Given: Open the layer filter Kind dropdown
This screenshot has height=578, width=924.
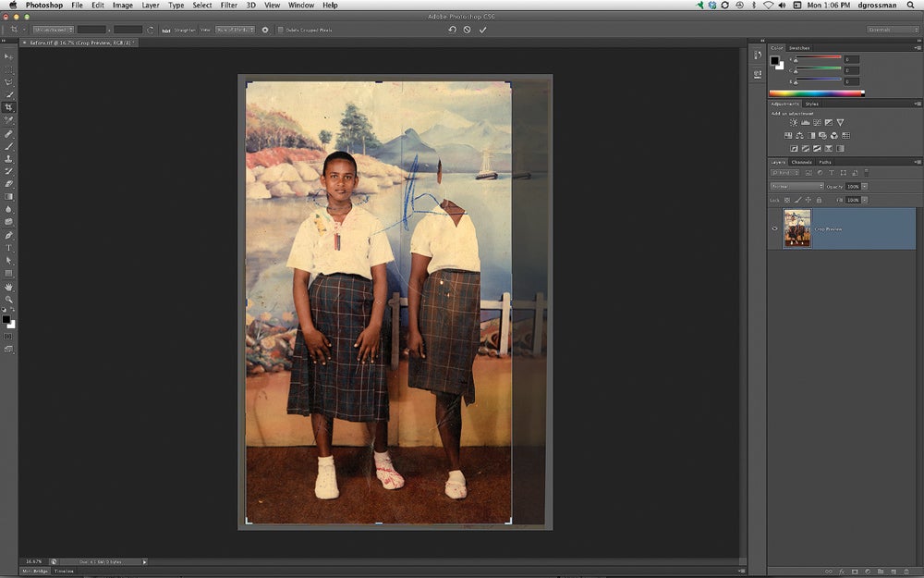Looking at the screenshot, I should point(784,173).
